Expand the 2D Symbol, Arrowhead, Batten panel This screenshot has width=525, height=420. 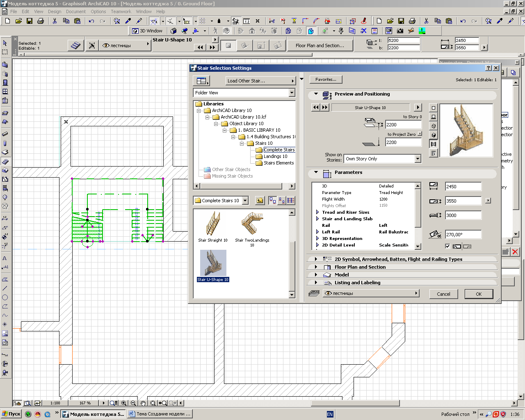[x=316, y=259]
